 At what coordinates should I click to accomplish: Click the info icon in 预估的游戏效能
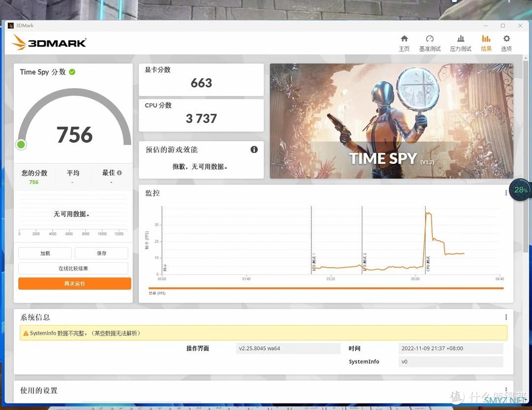[254, 150]
